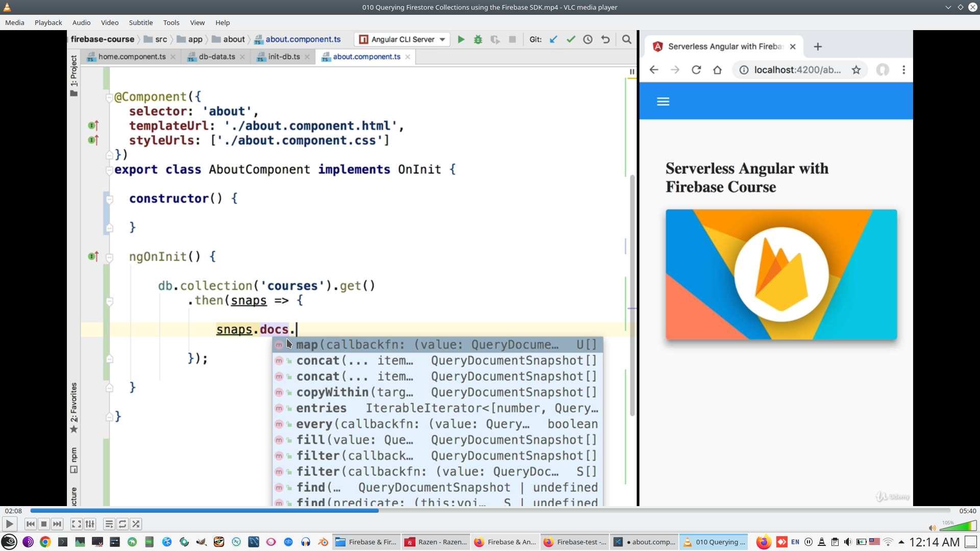Collapse the @Component decorator fold

[110, 96]
